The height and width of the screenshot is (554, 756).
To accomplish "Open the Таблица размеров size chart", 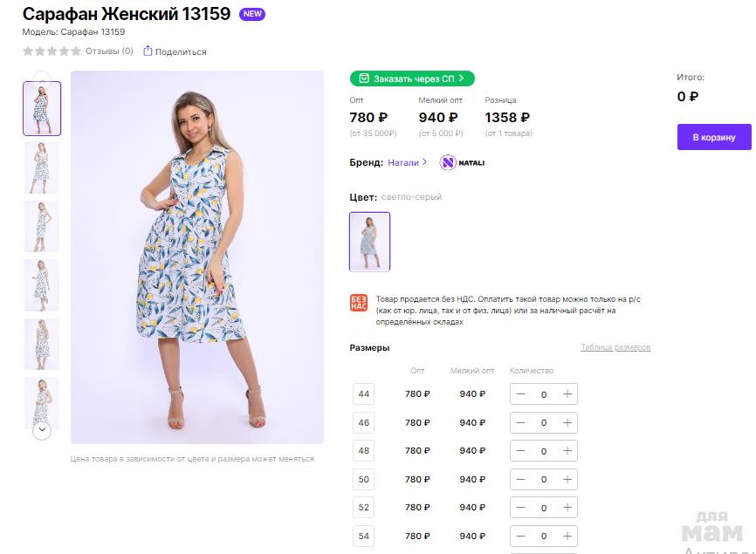I will 615,348.
